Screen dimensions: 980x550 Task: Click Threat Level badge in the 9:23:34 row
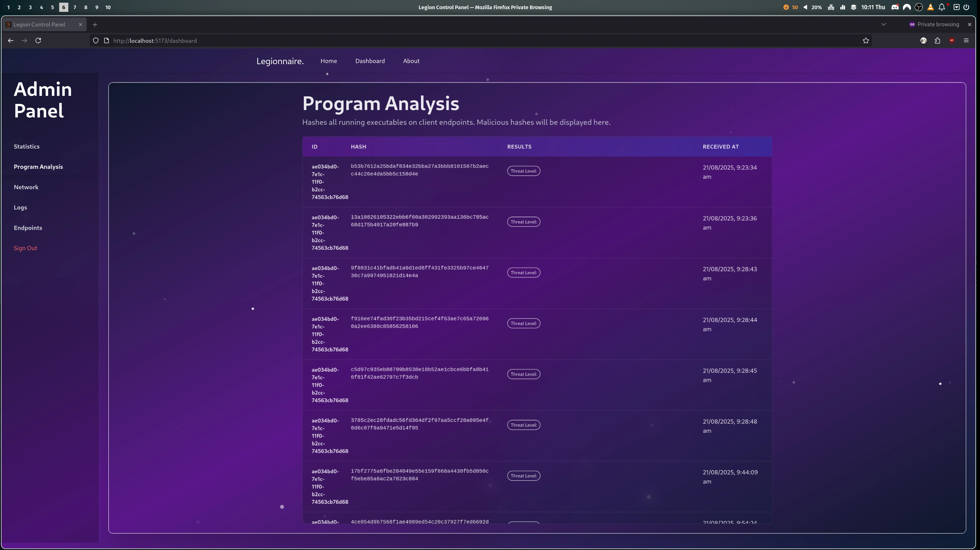pyautogui.click(x=524, y=171)
